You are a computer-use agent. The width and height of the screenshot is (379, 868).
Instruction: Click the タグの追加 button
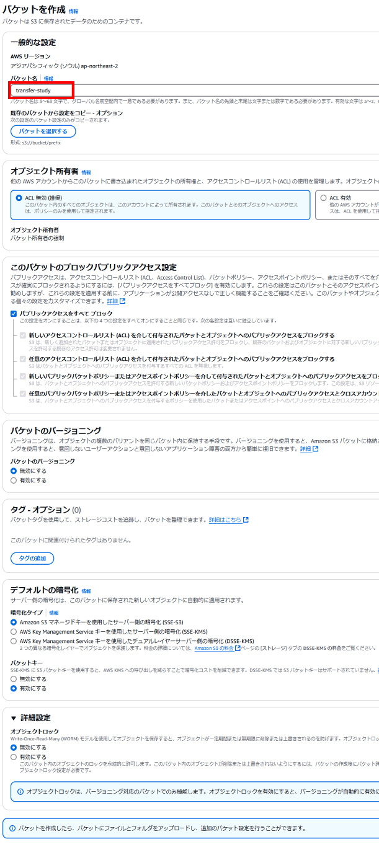point(32,559)
